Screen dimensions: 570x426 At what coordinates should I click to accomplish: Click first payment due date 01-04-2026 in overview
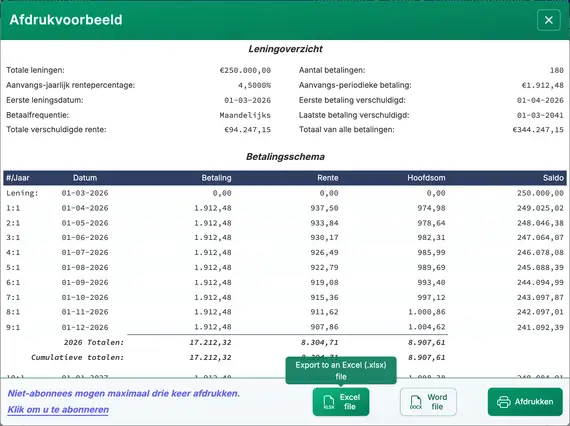click(x=540, y=100)
